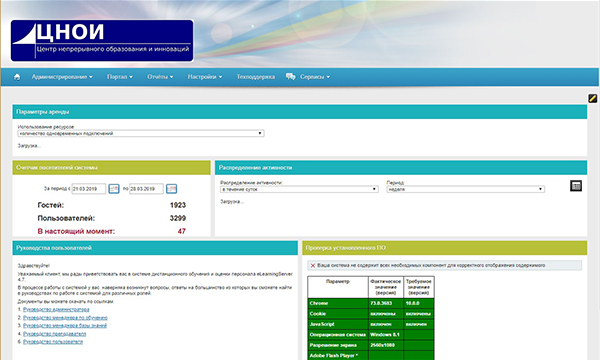Click end date field 28.03.2019
The image size is (600, 360).
coord(146,189)
